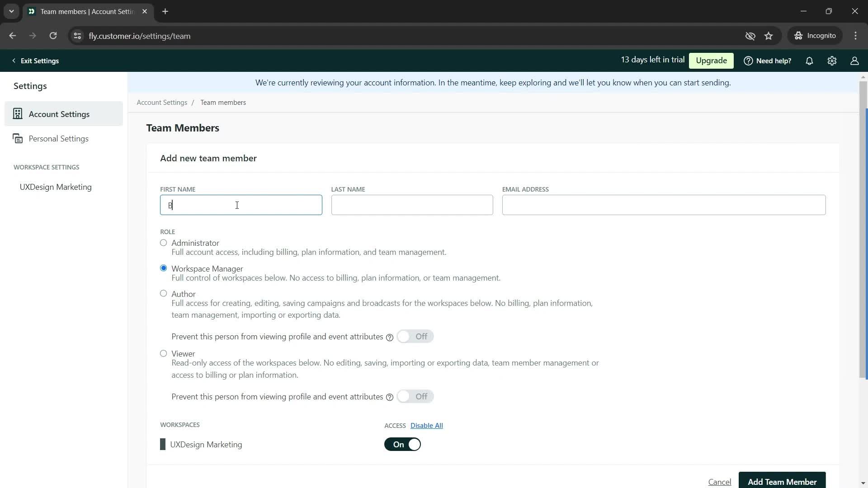The height and width of the screenshot is (488, 868).
Task: Click the browser address bar URL
Action: click(x=139, y=36)
